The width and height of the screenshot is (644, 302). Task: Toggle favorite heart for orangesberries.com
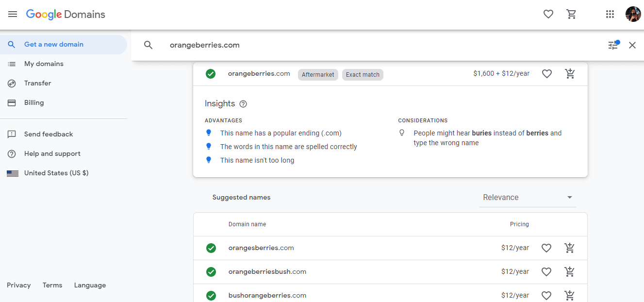(546, 248)
